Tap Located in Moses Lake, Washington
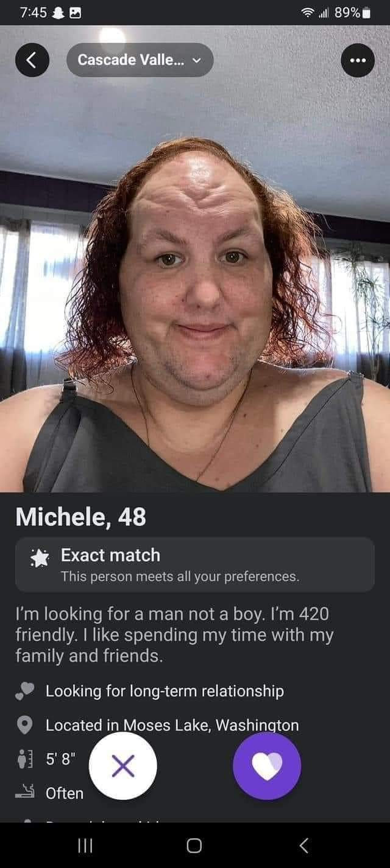 172,725
